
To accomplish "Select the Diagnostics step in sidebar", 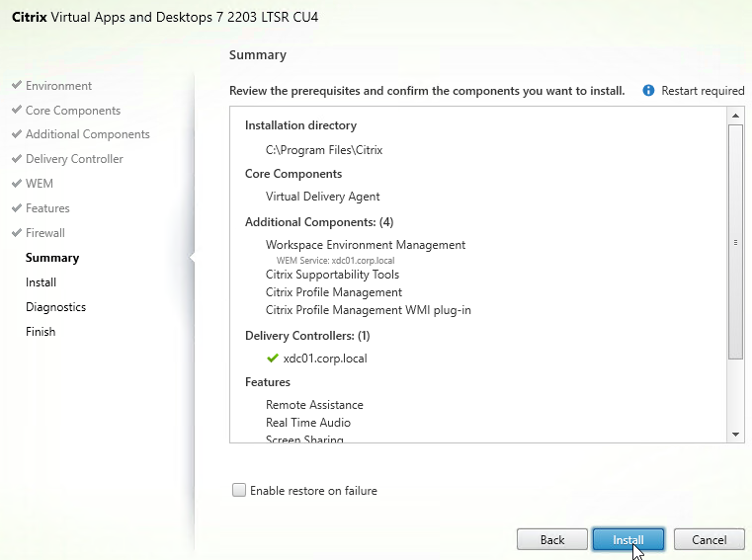I will 55,307.
